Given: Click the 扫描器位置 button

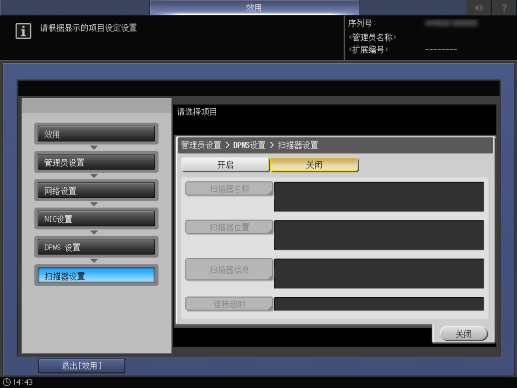Looking at the screenshot, I should click(229, 227).
